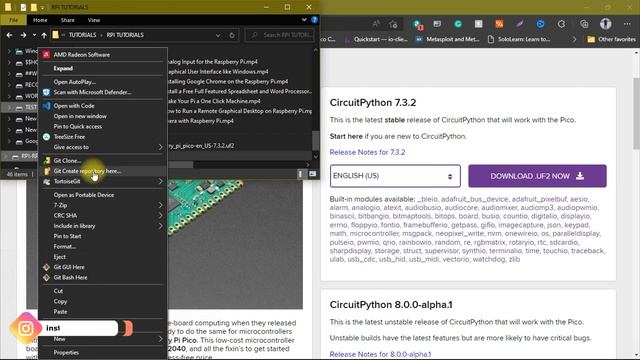Click DOWNLOAD .UF2 NOW button
The width and height of the screenshot is (640, 360).
tap(537, 176)
